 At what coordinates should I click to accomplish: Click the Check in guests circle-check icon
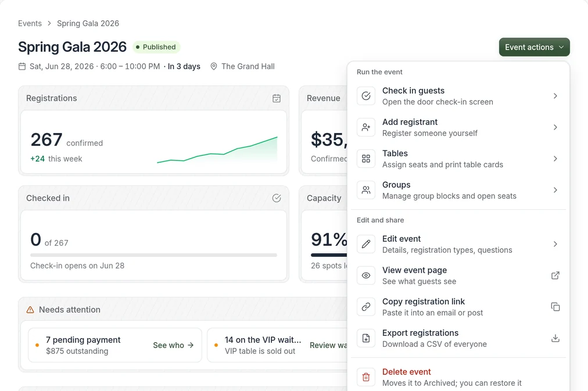[366, 96]
